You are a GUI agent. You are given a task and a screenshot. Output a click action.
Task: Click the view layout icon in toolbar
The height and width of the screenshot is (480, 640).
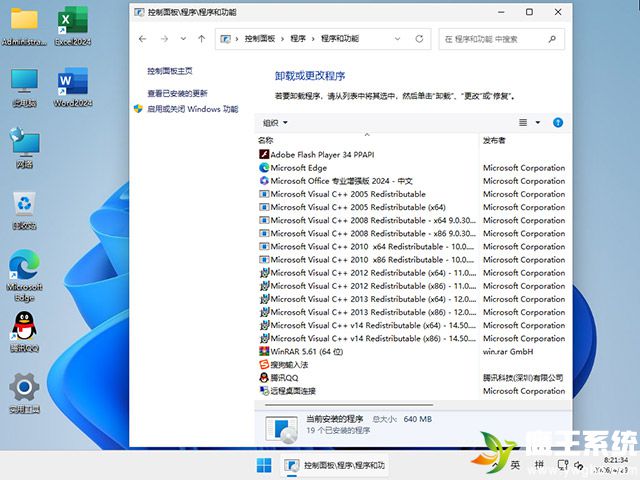pos(523,122)
